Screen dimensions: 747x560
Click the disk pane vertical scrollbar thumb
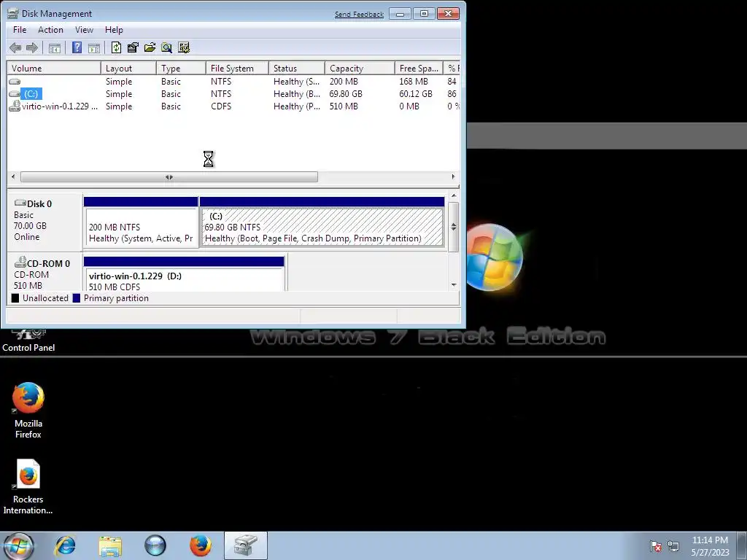coord(454,227)
